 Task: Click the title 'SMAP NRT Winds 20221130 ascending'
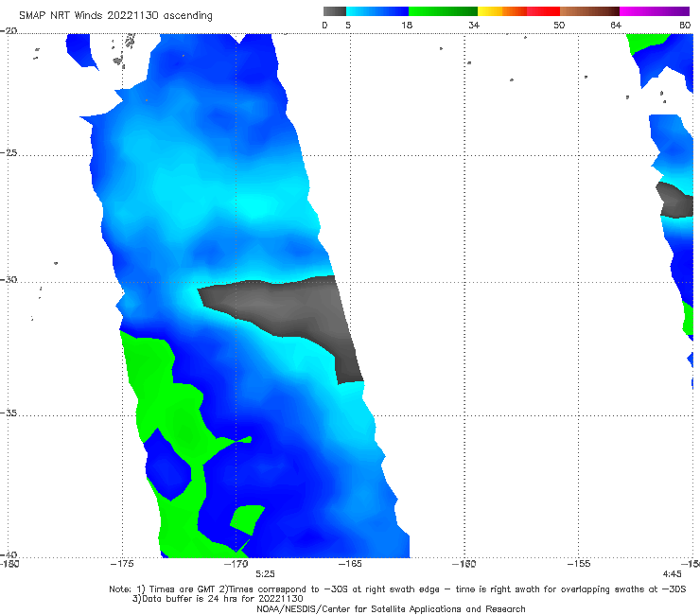point(115,16)
